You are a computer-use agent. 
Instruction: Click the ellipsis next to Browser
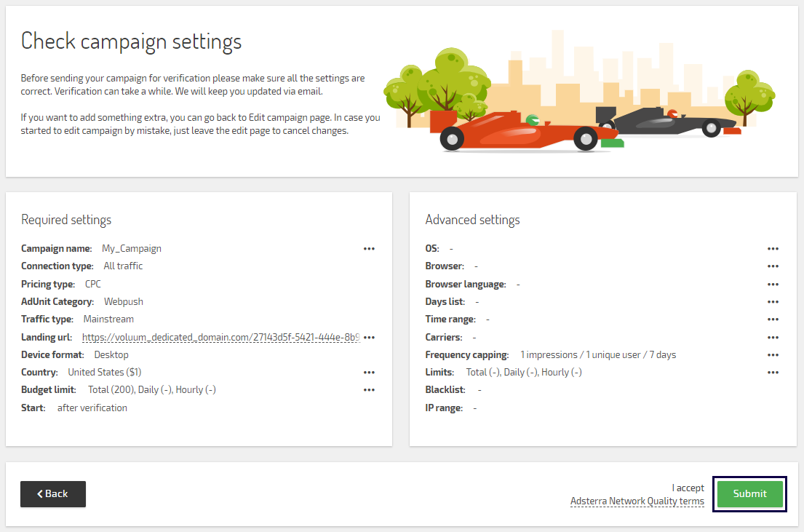773,266
